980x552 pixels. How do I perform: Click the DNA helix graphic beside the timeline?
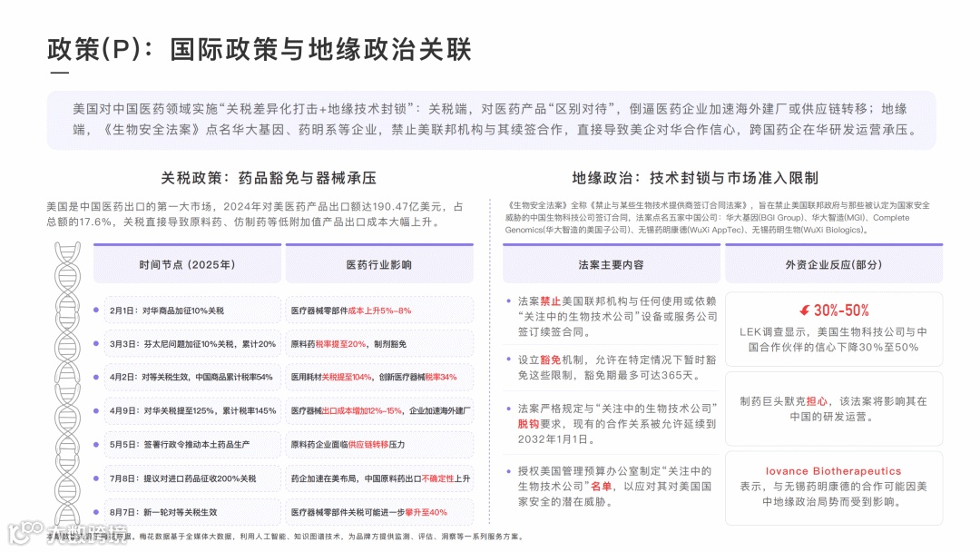67,384
